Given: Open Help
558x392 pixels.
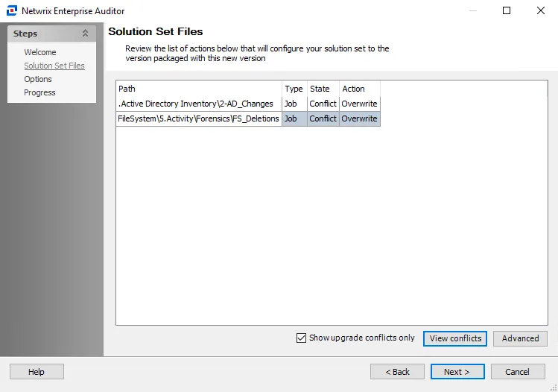Looking at the screenshot, I should 37,372.
